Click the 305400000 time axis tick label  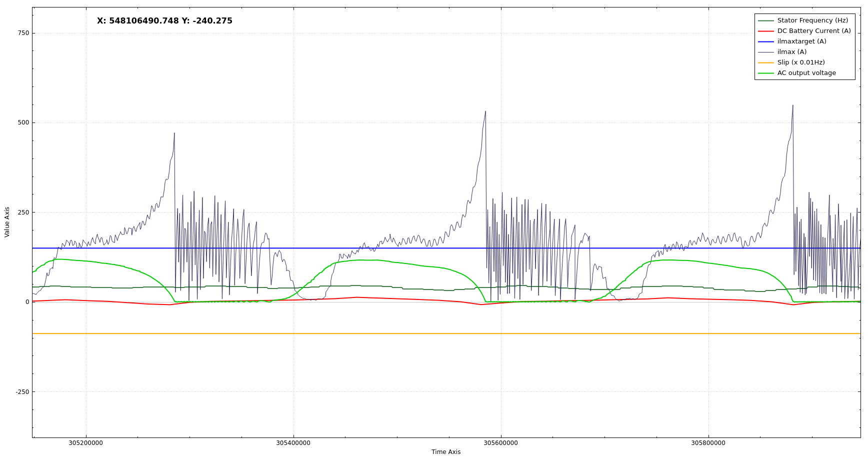click(x=293, y=443)
